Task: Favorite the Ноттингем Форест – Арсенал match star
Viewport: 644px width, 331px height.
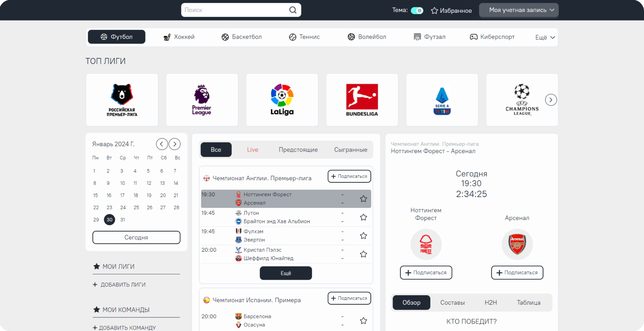Action: point(363,199)
